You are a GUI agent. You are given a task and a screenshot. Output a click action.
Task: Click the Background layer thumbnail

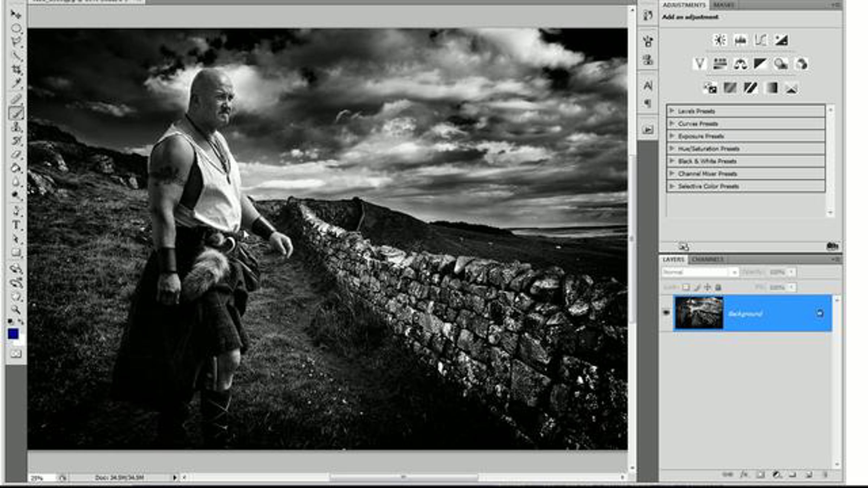pyautogui.click(x=699, y=313)
